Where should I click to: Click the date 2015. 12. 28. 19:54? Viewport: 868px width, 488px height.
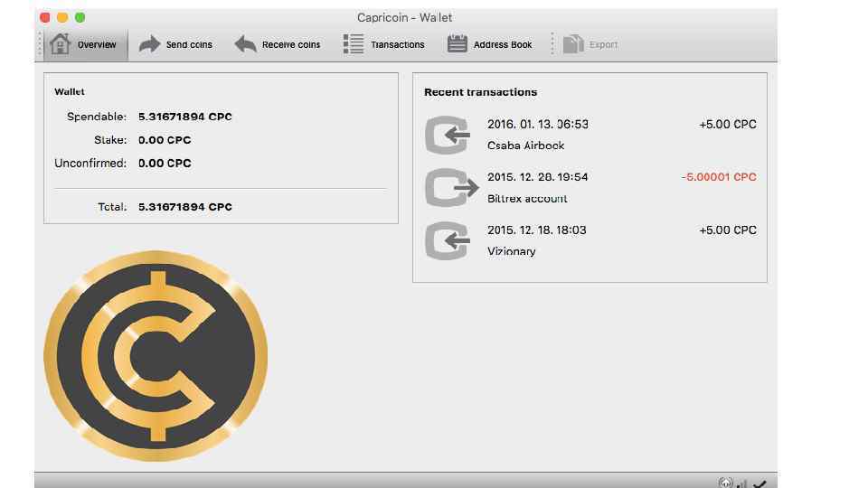pos(537,177)
